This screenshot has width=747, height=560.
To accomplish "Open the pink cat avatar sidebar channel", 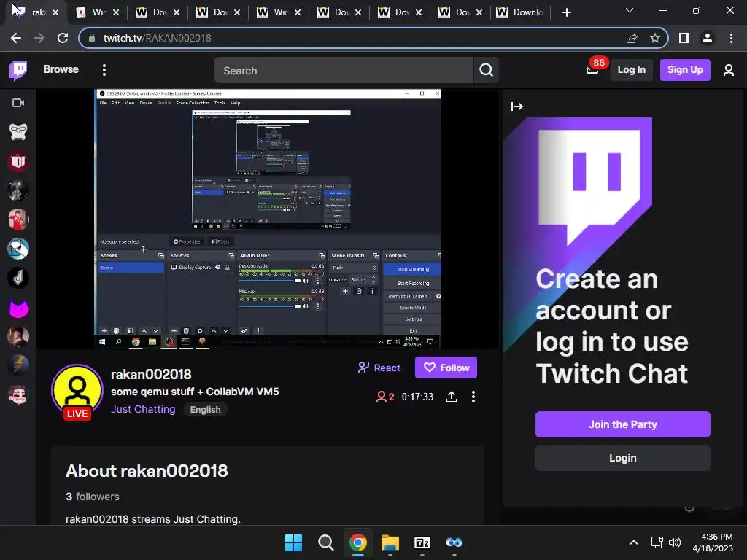I will [x=18, y=308].
